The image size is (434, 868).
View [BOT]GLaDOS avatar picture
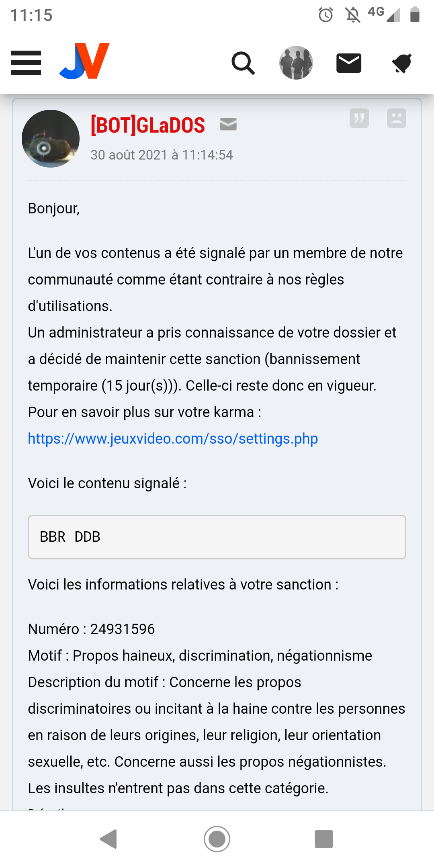[51, 139]
